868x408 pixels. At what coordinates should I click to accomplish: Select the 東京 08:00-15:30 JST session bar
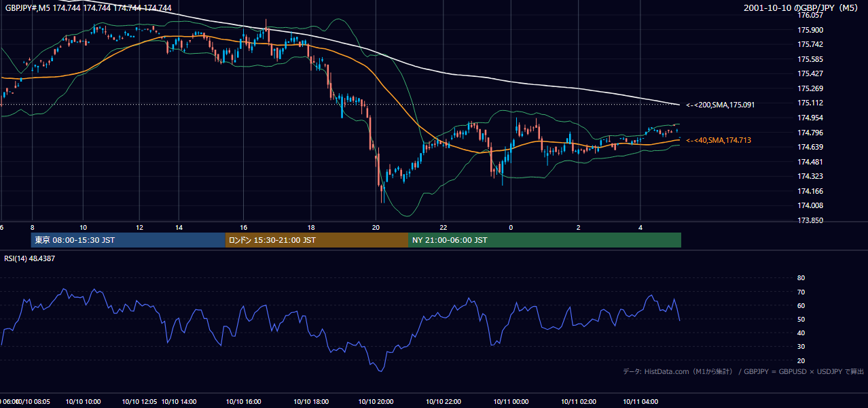(128, 240)
